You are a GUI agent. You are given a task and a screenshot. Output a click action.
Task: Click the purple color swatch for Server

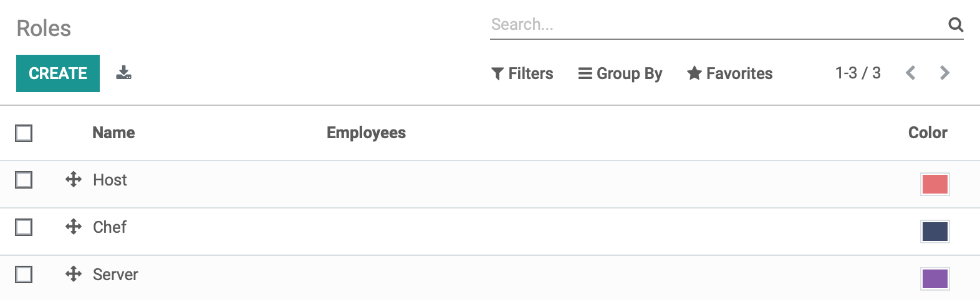[x=934, y=278]
